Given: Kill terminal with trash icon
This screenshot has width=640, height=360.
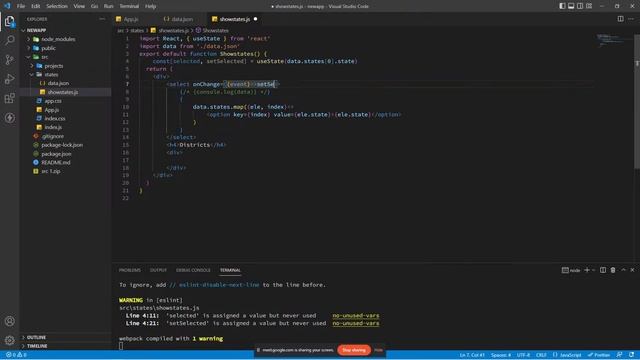Looking at the screenshot, I should pos(613,270).
